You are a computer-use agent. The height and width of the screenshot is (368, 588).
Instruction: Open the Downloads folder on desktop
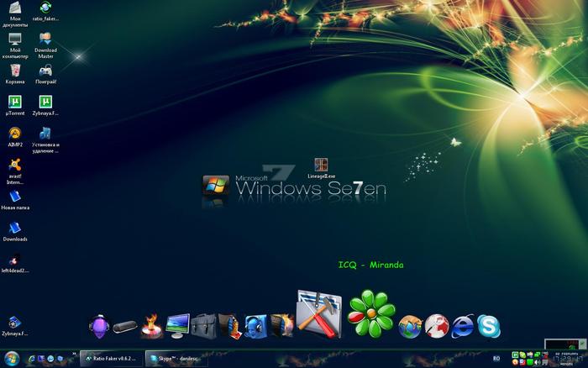pos(14,228)
